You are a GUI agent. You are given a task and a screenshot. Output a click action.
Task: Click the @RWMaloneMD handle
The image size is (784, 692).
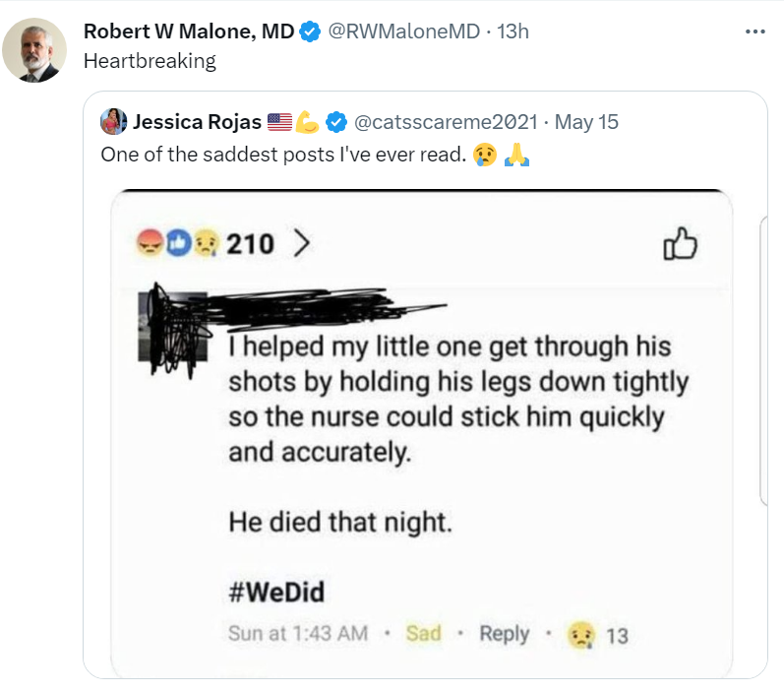click(403, 31)
